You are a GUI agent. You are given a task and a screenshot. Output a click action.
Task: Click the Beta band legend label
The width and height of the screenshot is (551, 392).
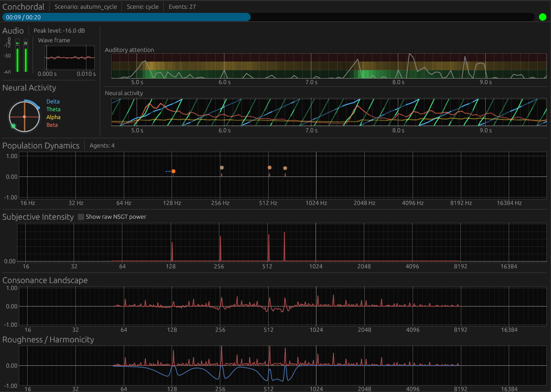click(x=52, y=125)
